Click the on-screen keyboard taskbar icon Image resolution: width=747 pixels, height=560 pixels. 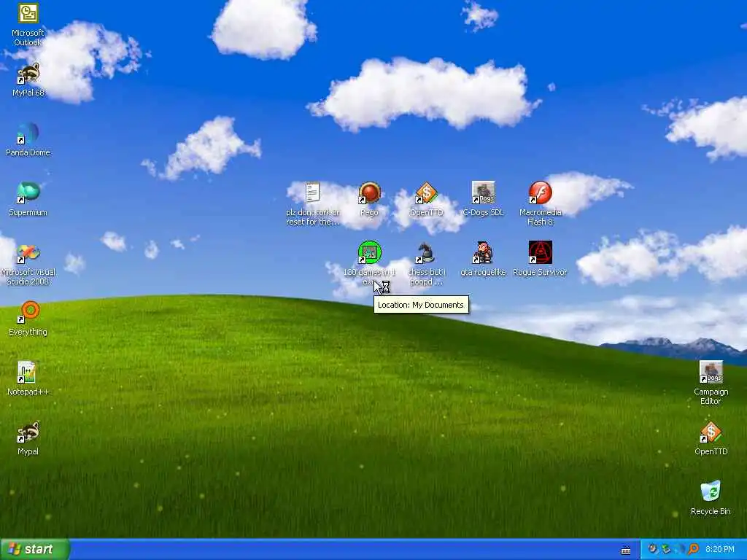626,550
